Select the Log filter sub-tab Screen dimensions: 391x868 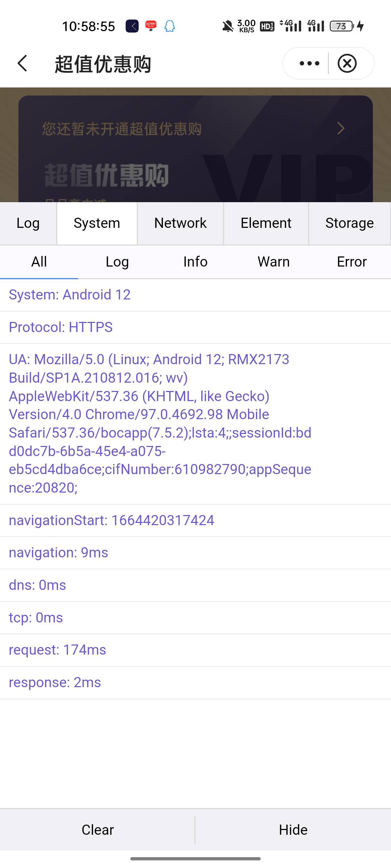point(117,262)
